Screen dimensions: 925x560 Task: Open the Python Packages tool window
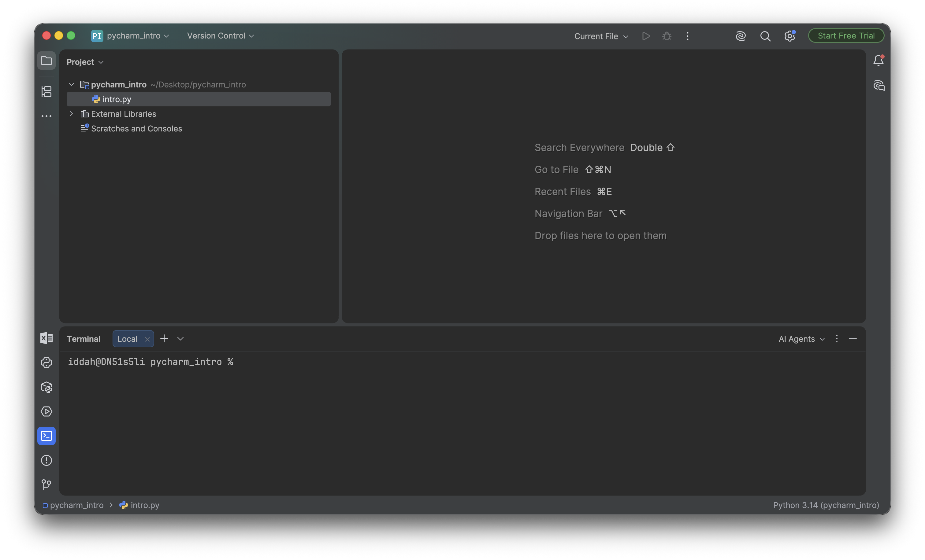[46, 387]
